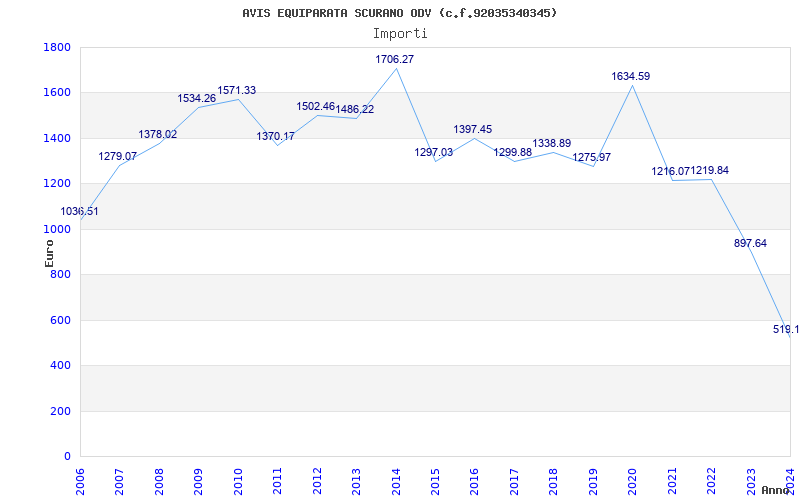800x500 pixels.
Task: Click the 1370.17 data label
Action: coord(276,136)
